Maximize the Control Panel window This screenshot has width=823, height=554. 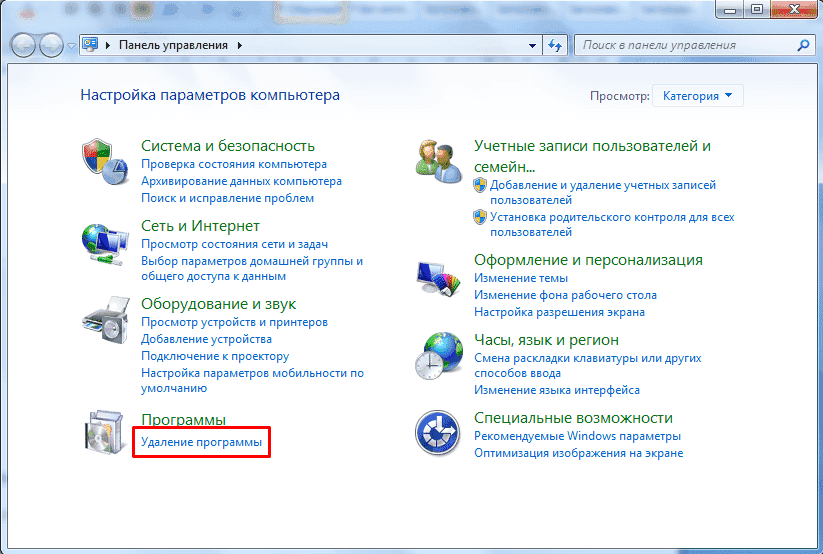pos(756,9)
